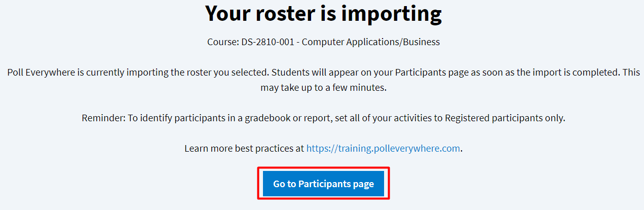Click the 'Learn more best practices at' text

coord(244,149)
